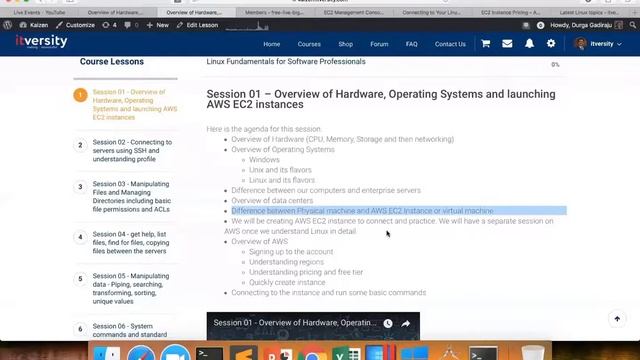Switch to the Connecting to Your Linux tab

[x=431, y=12]
